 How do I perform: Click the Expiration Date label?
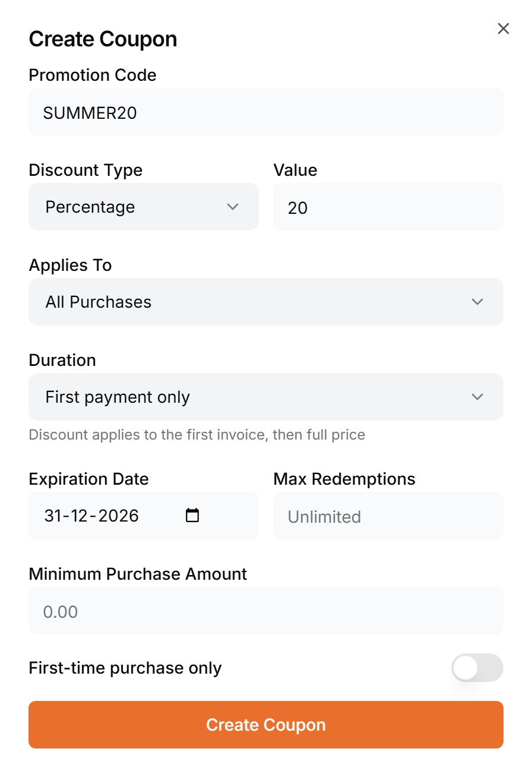coord(88,479)
